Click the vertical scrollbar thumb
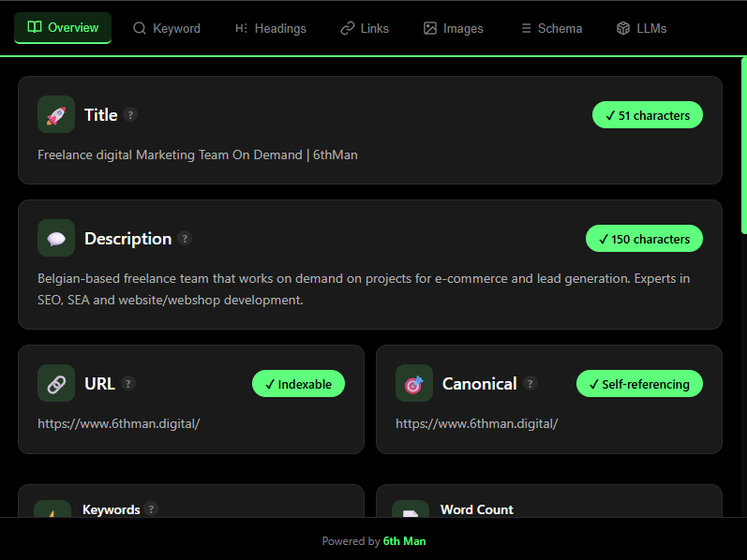 click(x=744, y=145)
